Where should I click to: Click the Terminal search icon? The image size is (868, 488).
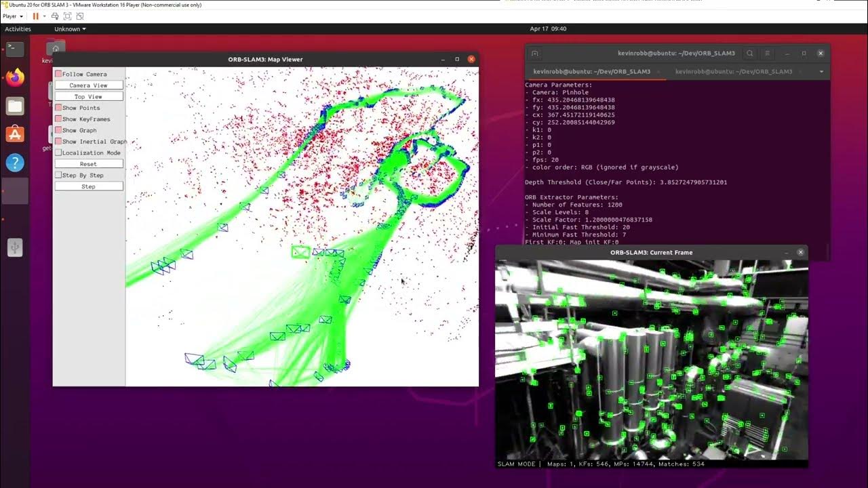pyautogui.click(x=750, y=54)
